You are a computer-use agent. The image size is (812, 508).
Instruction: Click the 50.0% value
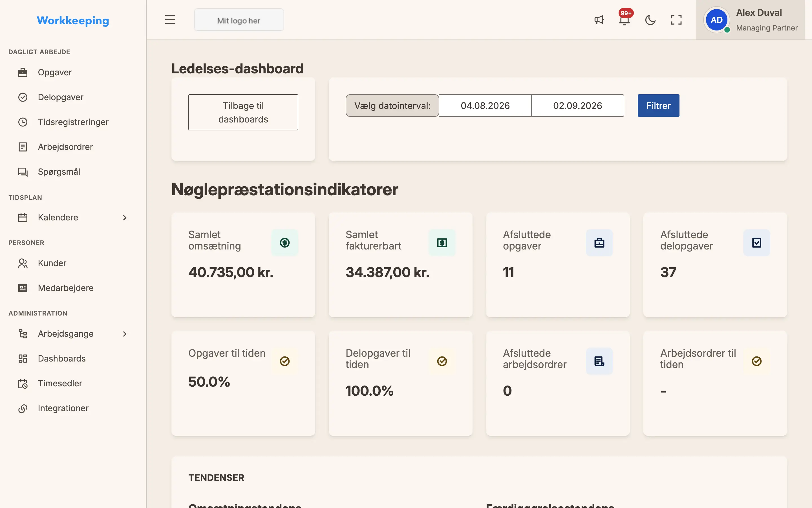pos(209,382)
